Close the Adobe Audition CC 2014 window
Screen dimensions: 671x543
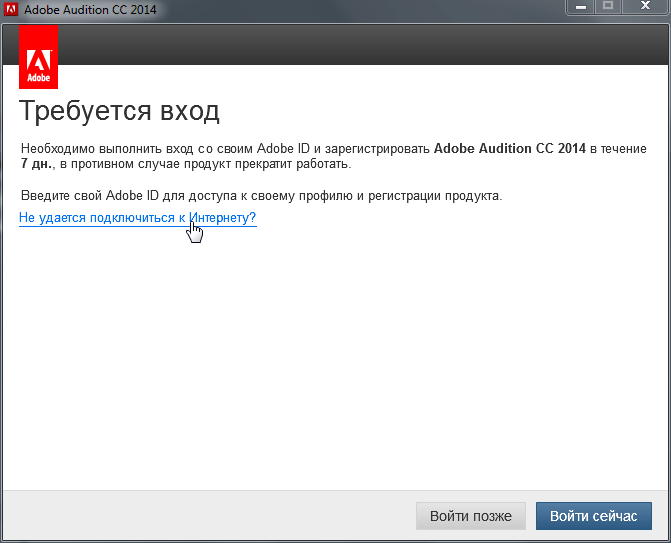645,7
